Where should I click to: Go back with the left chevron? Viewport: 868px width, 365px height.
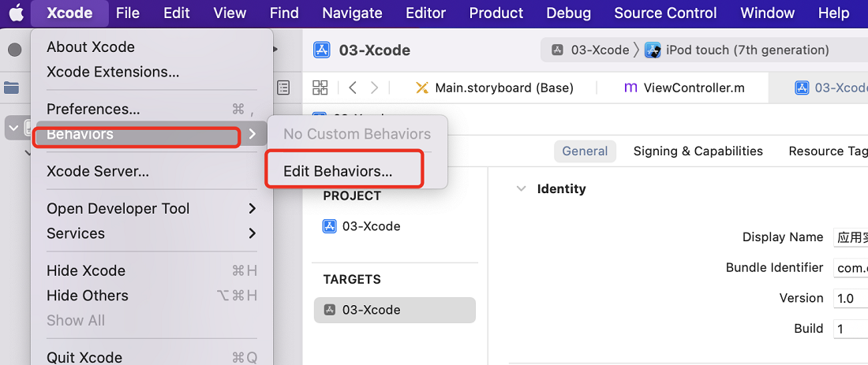click(x=353, y=88)
